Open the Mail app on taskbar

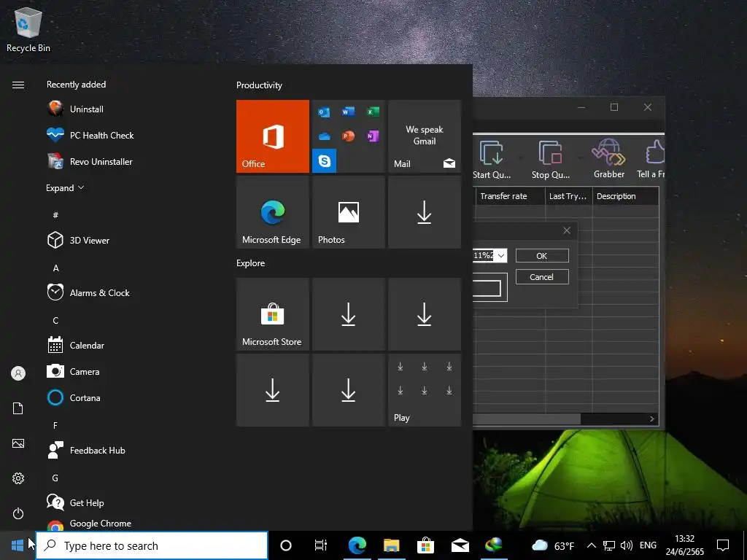coord(460,545)
